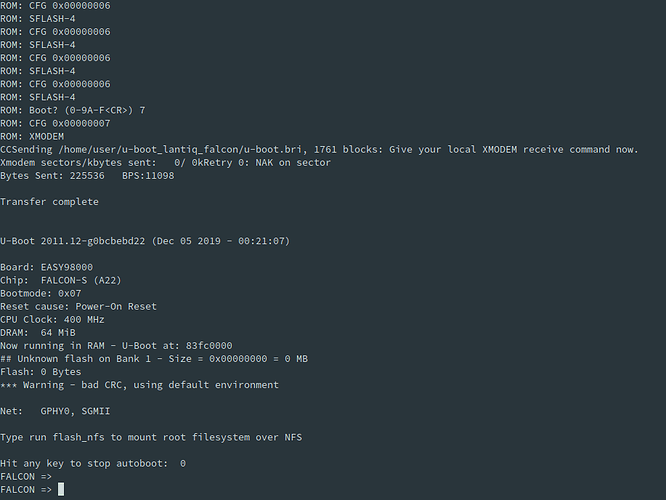
Task: Click the u-boot.bri file path text
Action: [183, 150]
